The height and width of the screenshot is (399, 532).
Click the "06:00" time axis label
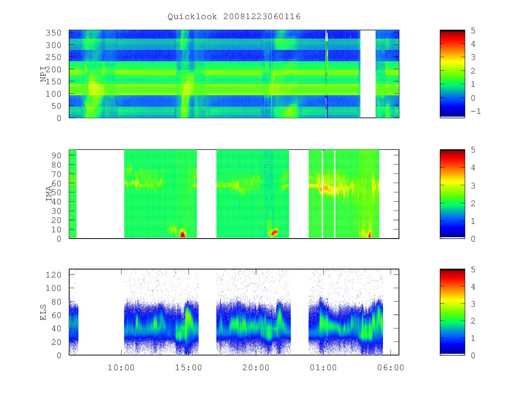pyautogui.click(x=391, y=368)
